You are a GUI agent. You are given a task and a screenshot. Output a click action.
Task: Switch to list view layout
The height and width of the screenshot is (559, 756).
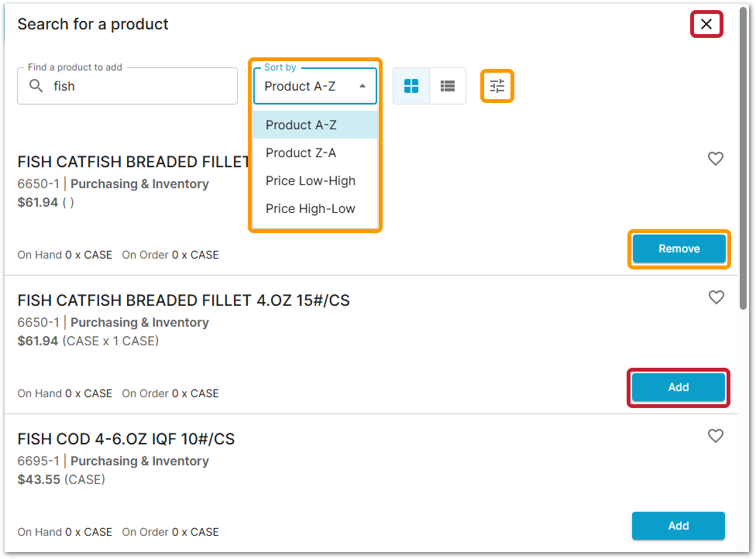tap(448, 86)
